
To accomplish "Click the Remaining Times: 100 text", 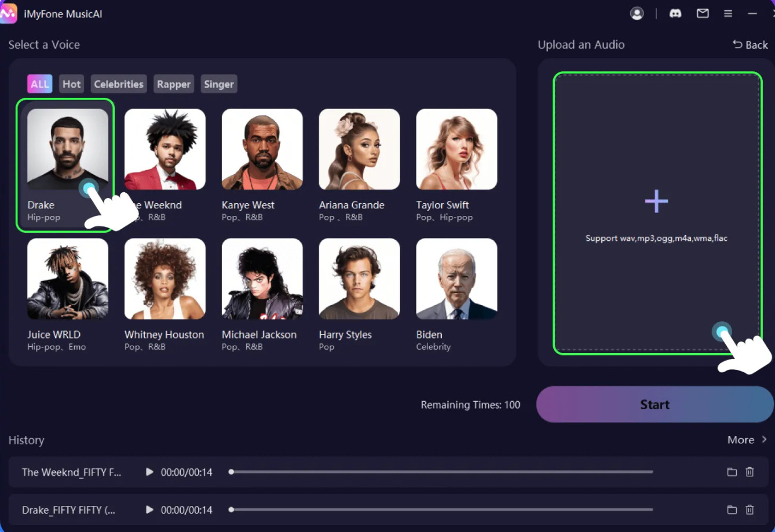I will 470,405.
